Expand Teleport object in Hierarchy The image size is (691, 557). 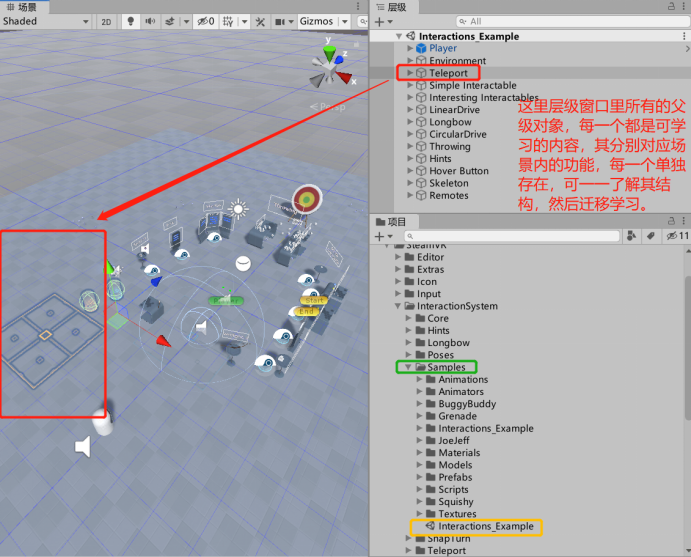tap(410, 73)
